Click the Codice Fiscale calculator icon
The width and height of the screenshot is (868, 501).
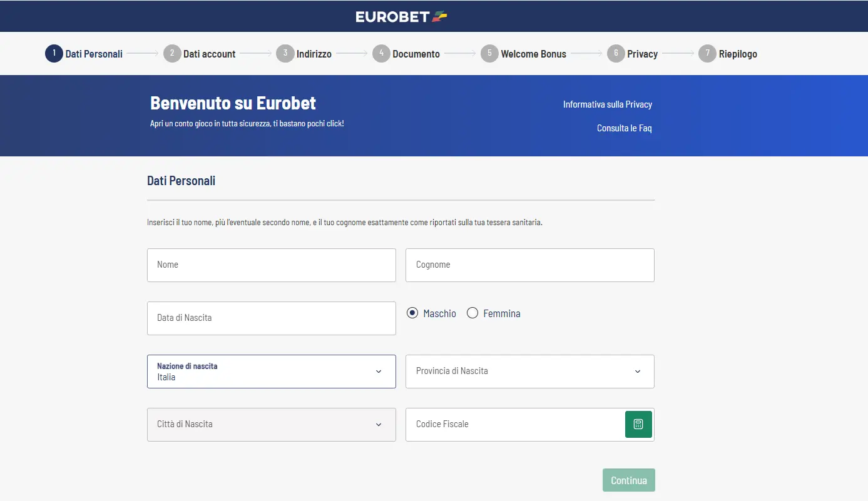pos(638,424)
